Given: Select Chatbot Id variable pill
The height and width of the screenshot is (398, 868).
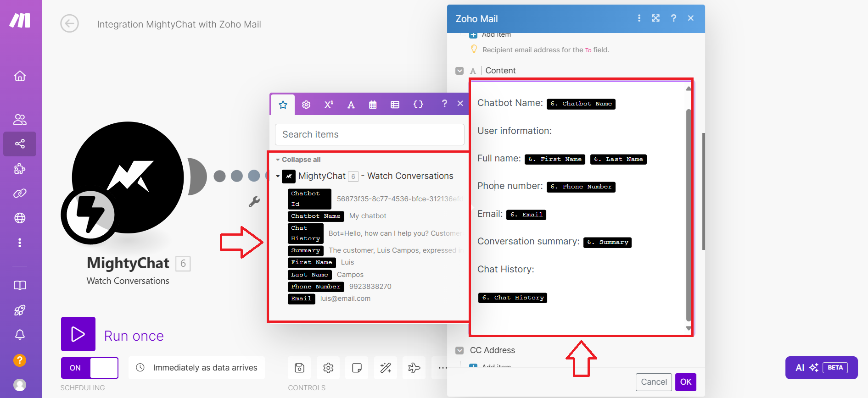Looking at the screenshot, I should point(309,199).
